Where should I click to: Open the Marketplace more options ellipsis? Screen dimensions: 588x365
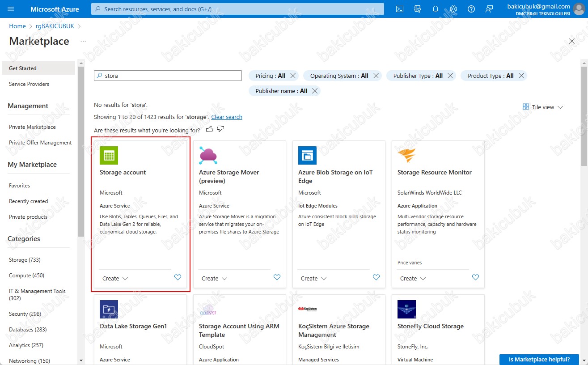click(x=83, y=41)
